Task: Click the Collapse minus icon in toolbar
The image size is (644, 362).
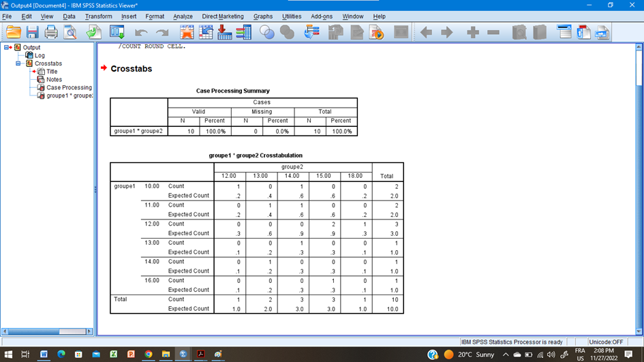Action: 493,32
